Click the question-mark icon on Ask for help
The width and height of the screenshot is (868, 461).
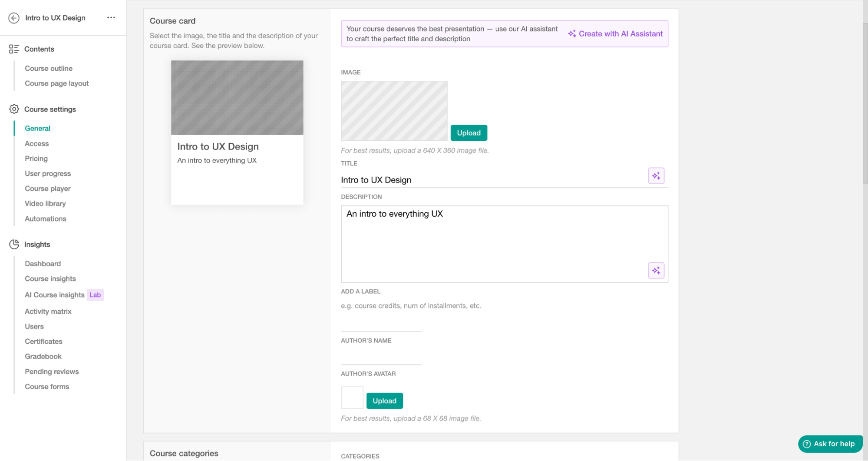(x=806, y=444)
